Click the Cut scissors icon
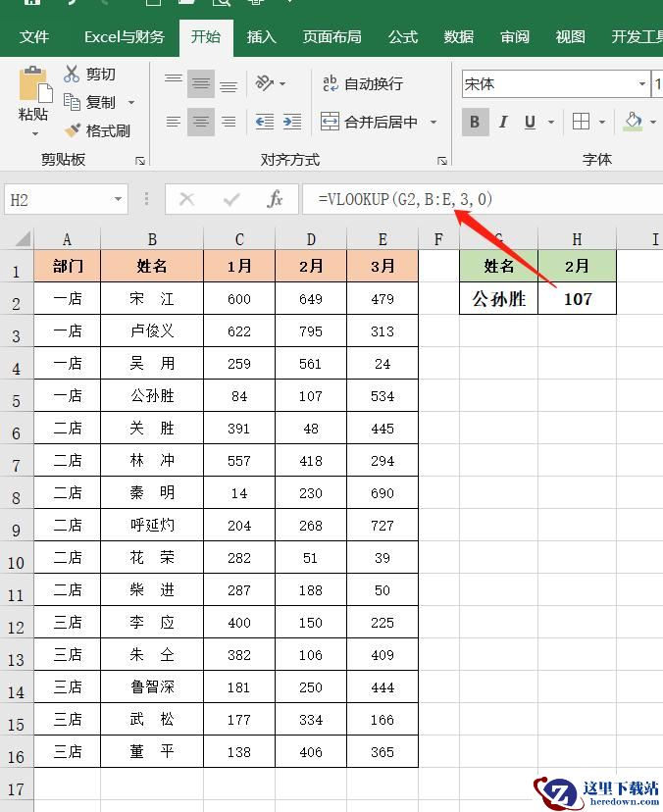 (x=72, y=75)
